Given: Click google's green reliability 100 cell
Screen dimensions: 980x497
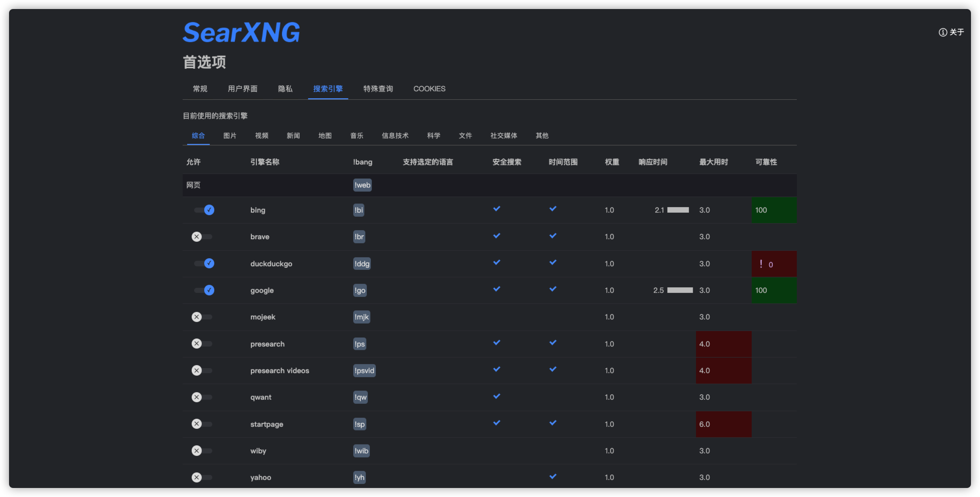Looking at the screenshot, I should 774,290.
